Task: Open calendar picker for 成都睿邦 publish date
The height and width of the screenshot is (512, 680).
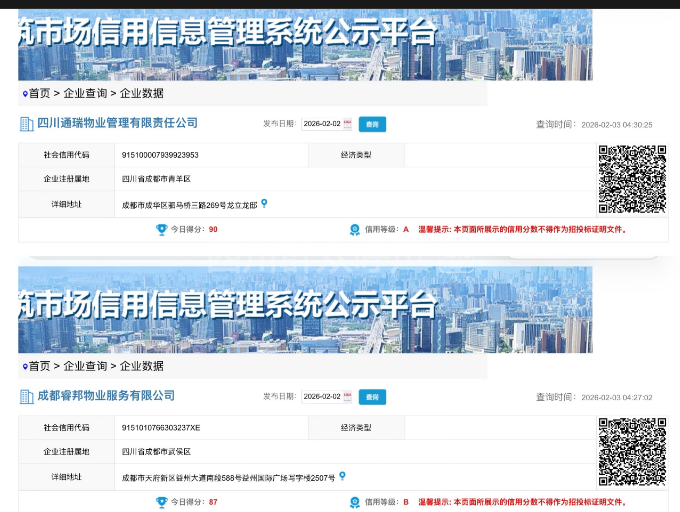Action: 347,397
